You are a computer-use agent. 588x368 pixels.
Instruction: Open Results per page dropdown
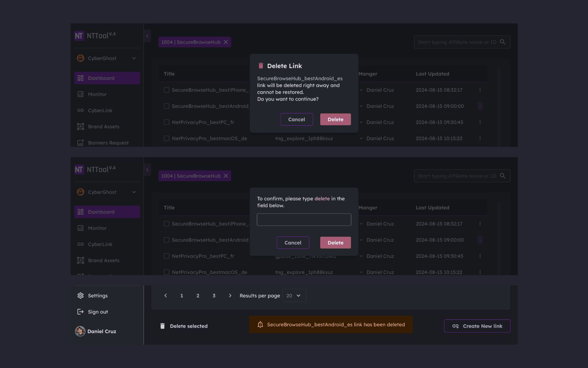[294, 296]
